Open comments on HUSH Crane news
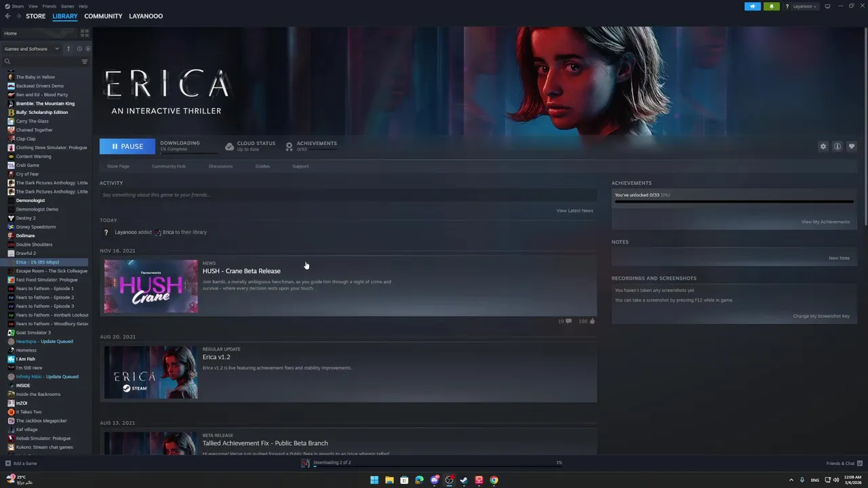The width and height of the screenshot is (868, 488). click(x=568, y=321)
